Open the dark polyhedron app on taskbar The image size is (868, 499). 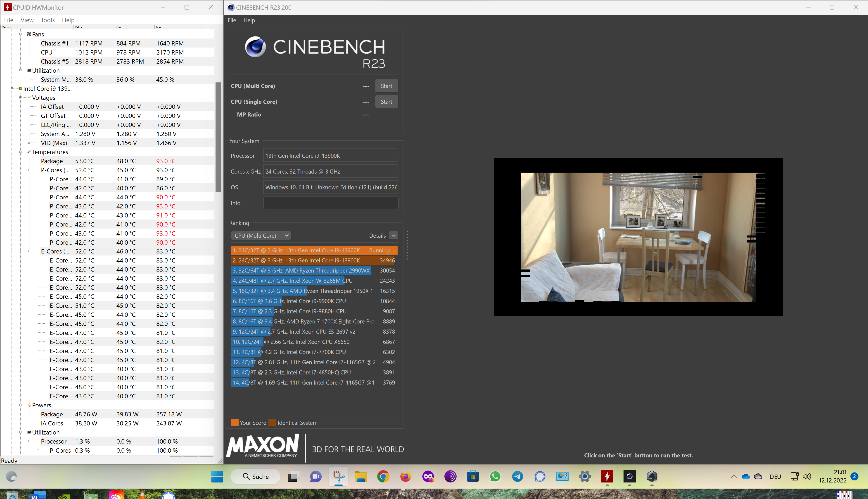click(x=652, y=476)
